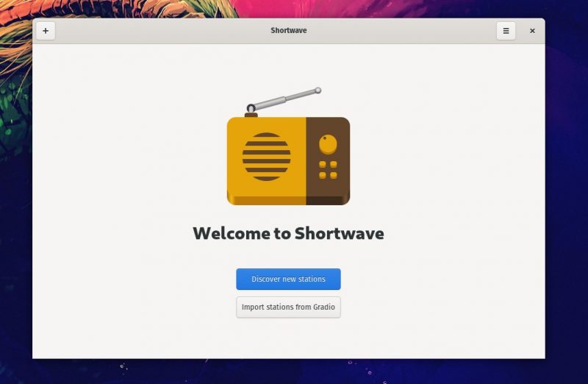Click the Shortwave title in the header bar
588x384 pixels.
[x=289, y=30]
